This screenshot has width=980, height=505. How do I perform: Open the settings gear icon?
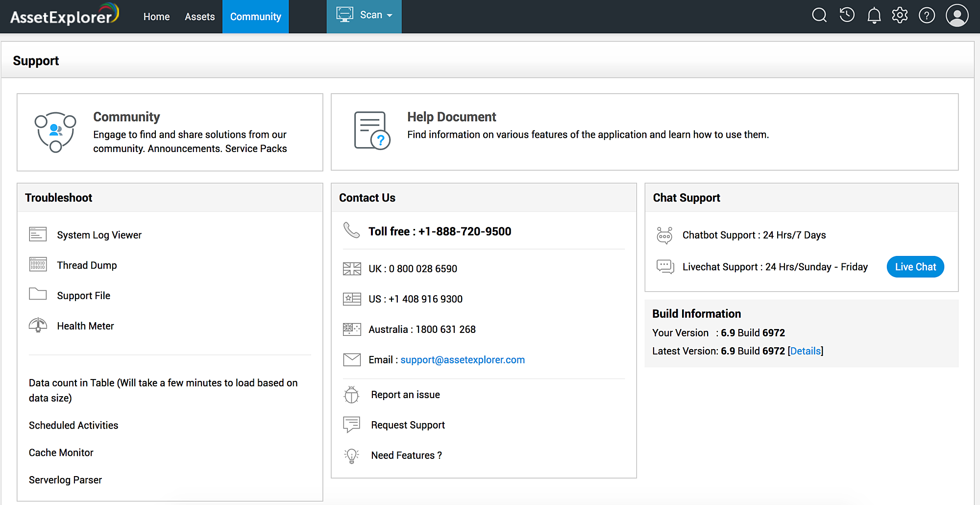900,16
